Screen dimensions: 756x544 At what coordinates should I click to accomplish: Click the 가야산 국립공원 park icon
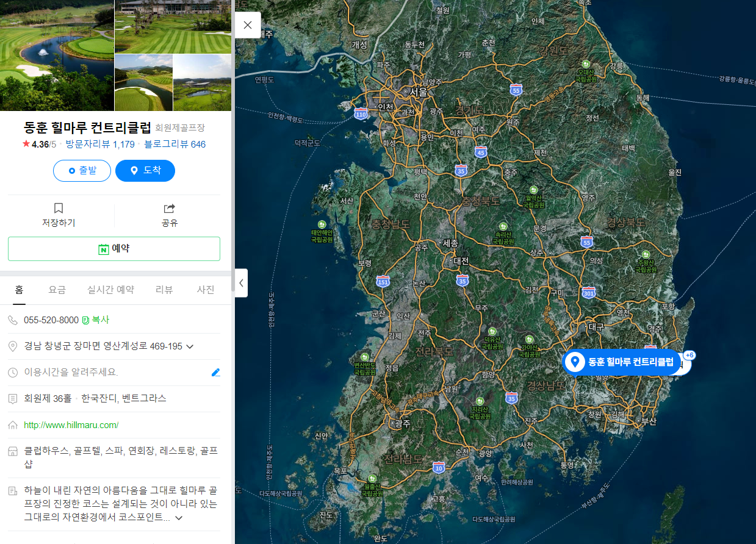(x=529, y=339)
